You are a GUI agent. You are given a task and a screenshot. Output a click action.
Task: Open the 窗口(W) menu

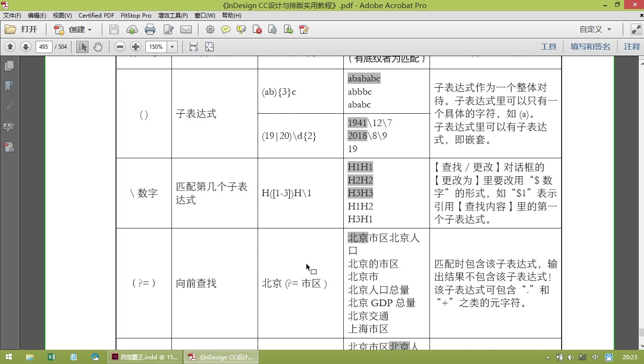[x=205, y=16]
